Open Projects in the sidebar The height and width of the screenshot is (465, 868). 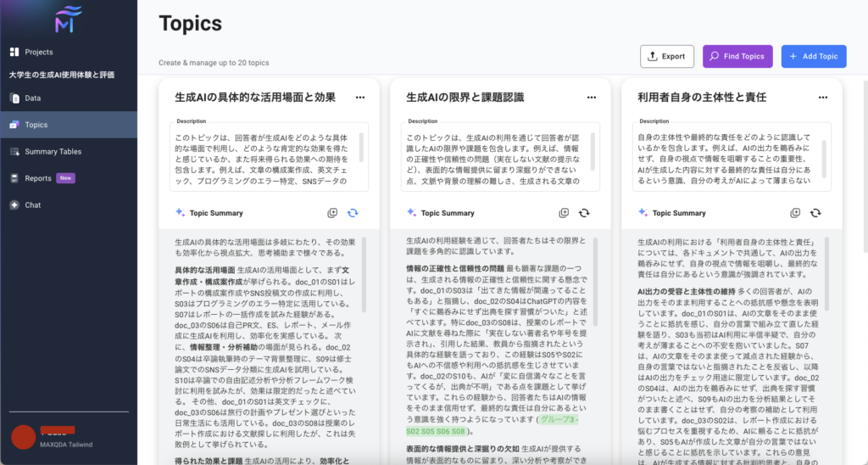tap(38, 52)
